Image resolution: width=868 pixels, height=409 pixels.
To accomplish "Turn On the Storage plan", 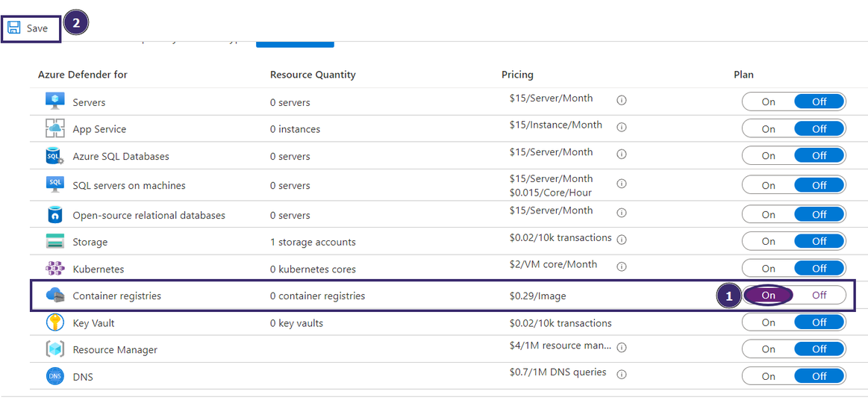I will pyautogui.click(x=768, y=241).
